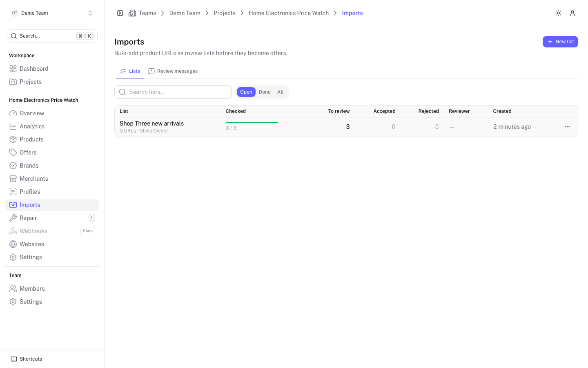Open the user account profile icon
This screenshot has width=588, height=368.
[572, 13]
